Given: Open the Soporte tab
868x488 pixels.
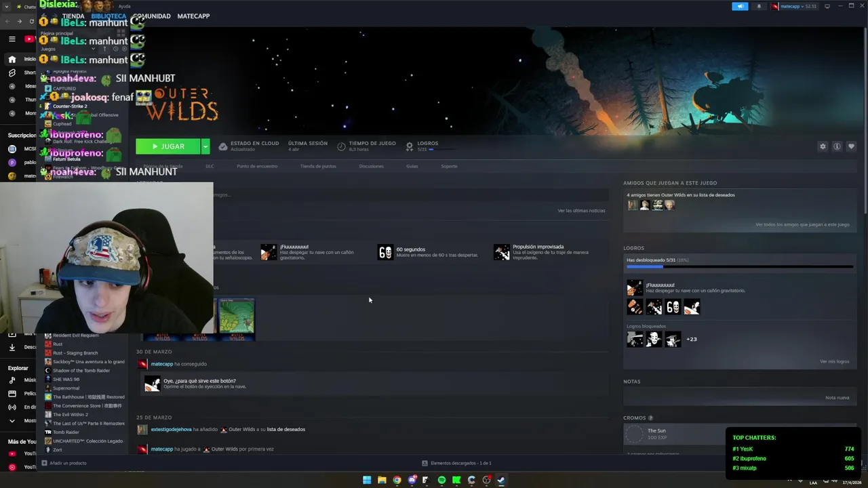Looking at the screenshot, I should (449, 166).
